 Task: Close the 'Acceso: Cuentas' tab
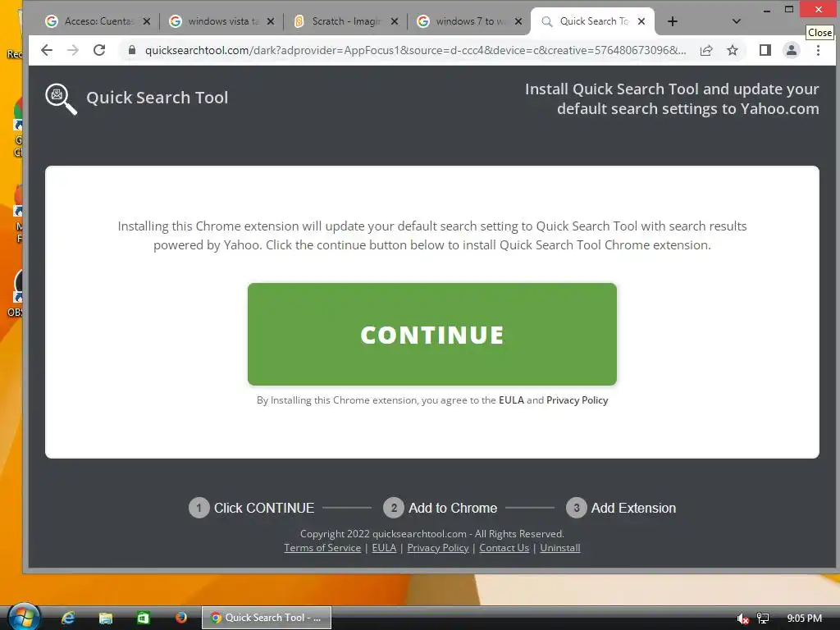147,21
